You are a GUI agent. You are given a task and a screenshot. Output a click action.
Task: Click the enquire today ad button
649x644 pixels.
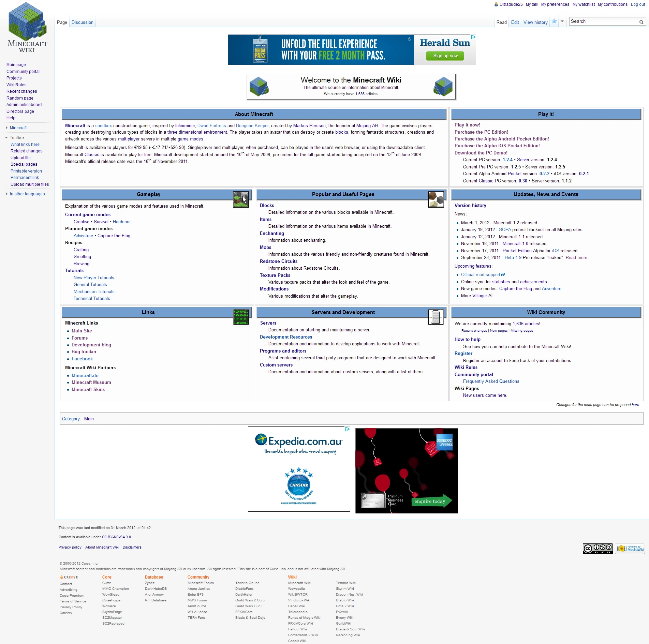431,501
